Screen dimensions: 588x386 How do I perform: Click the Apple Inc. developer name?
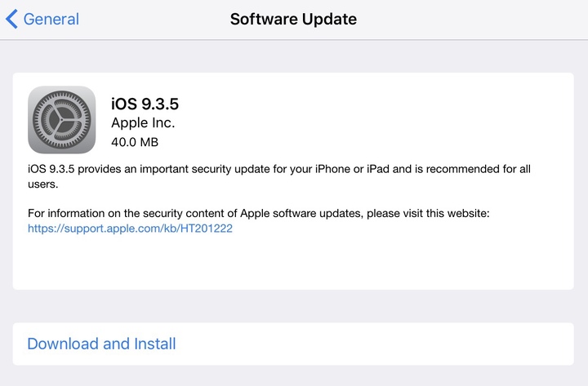tap(143, 123)
